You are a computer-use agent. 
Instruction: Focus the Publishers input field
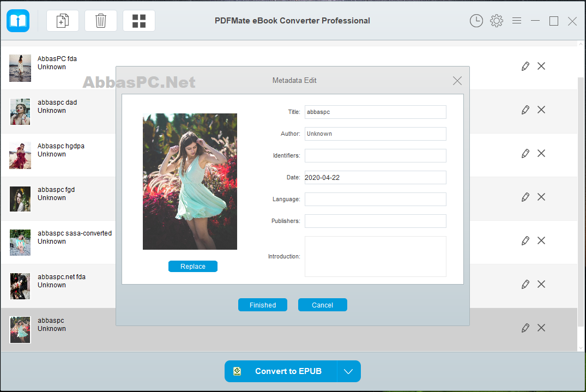(375, 221)
